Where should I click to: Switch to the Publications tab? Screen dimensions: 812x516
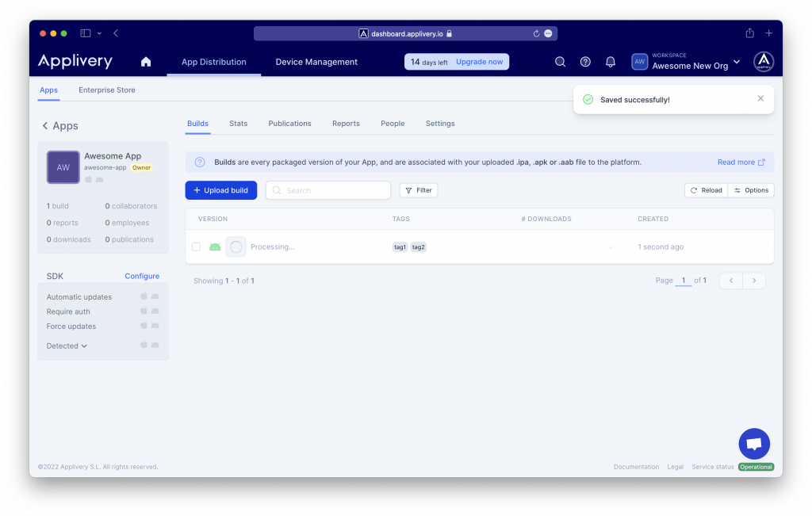(289, 124)
